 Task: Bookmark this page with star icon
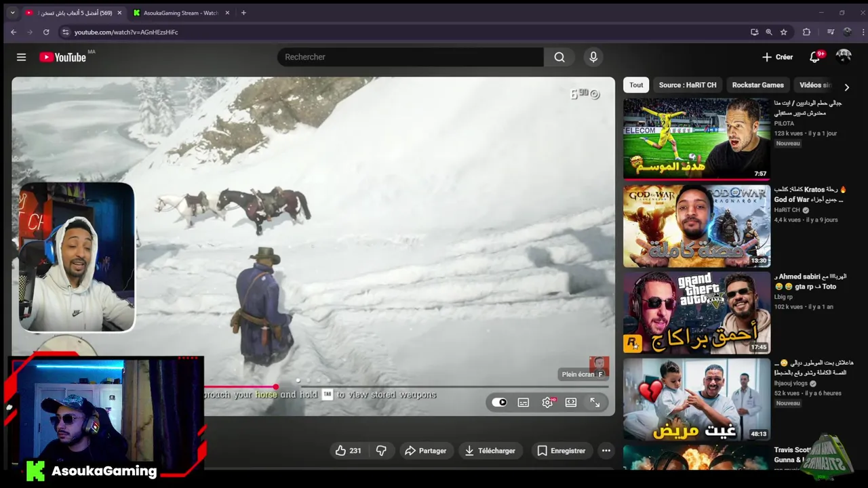tap(784, 32)
